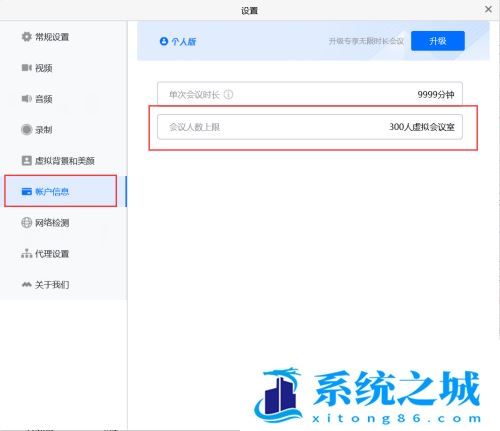The width and height of the screenshot is (500, 431).
Task: Click the 升级专享无限时长会议 text
Action: click(366, 41)
